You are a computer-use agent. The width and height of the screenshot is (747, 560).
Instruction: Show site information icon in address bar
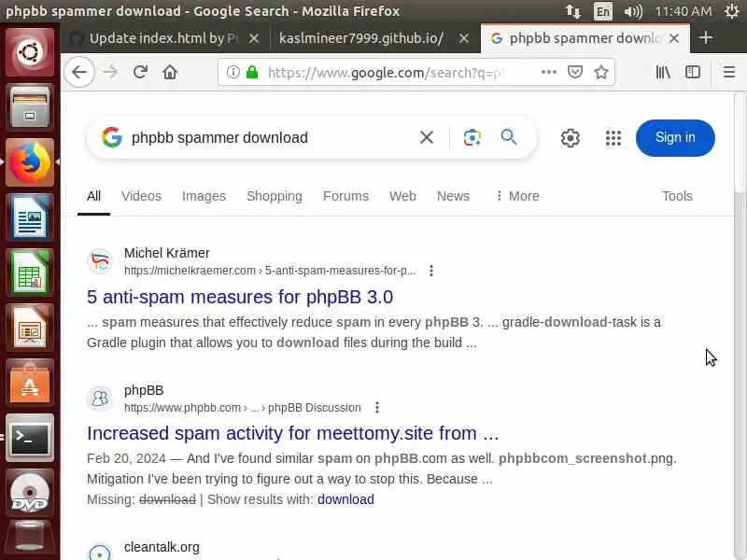pos(233,73)
